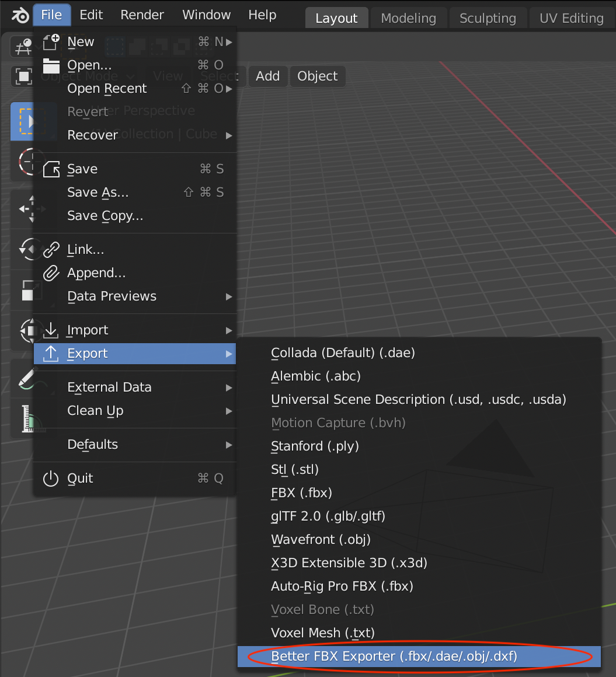Image resolution: width=616 pixels, height=677 pixels.
Task: Select the highlighted Export menu entry
Action: coord(135,354)
